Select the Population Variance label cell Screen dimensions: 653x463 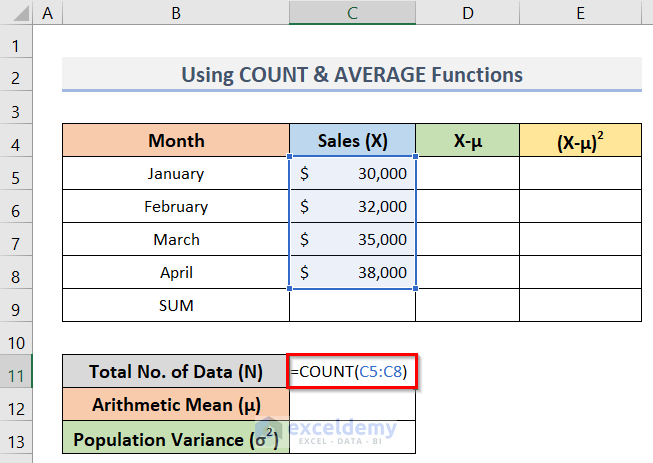click(176, 438)
